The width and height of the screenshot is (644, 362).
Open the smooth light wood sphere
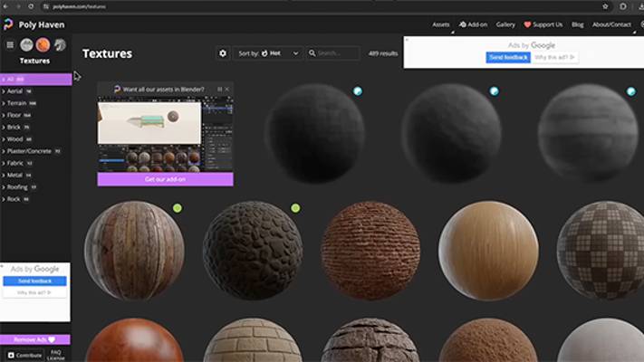pyautogui.click(x=488, y=250)
